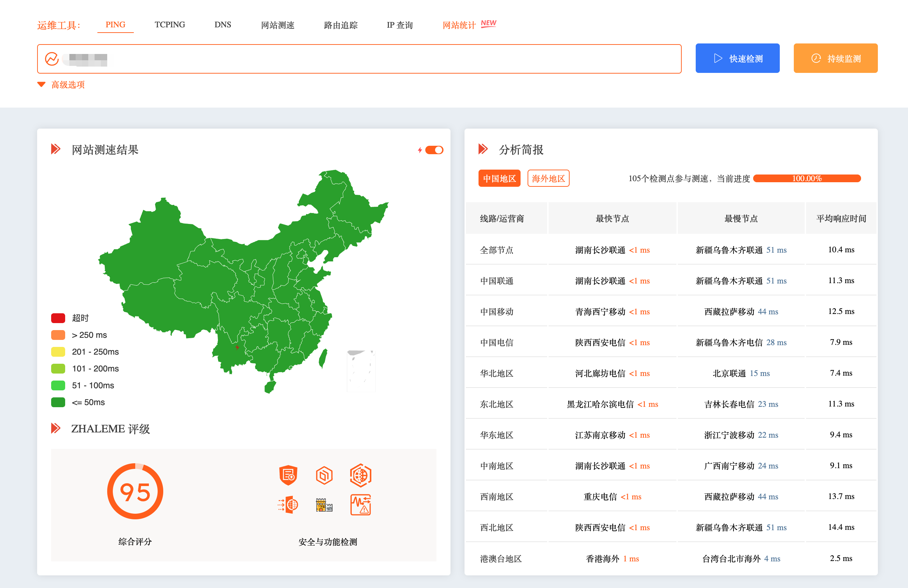Viewport: 908px width, 588px height.
Task: Click the hexagon cube detection icon
Action: click(324, 475)
